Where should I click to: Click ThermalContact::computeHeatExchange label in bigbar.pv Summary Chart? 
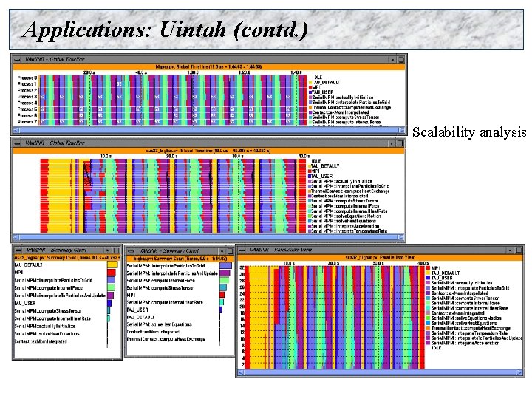coord(166,339)
